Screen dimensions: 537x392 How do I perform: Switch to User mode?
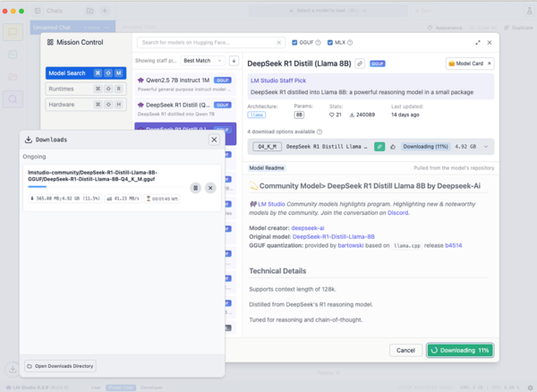click(96, 388)
